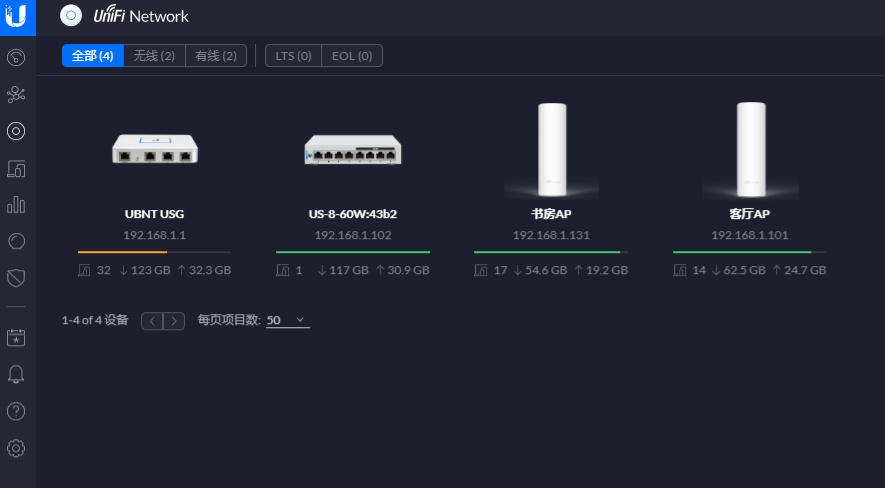
Task: Open the Events calendar icon in sidebar
Action: [x=16, y=338]
